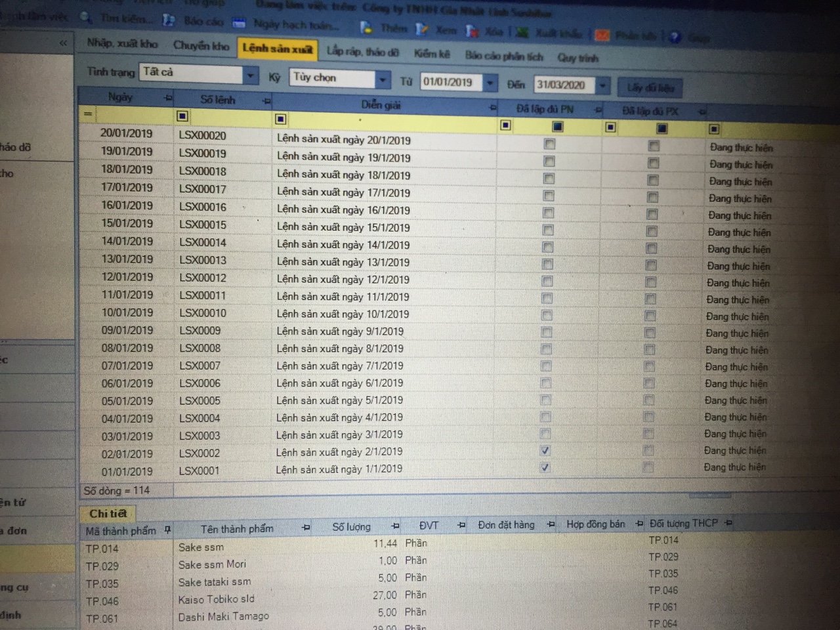Select the Lệnh sản xuất tab

(277, 49)
